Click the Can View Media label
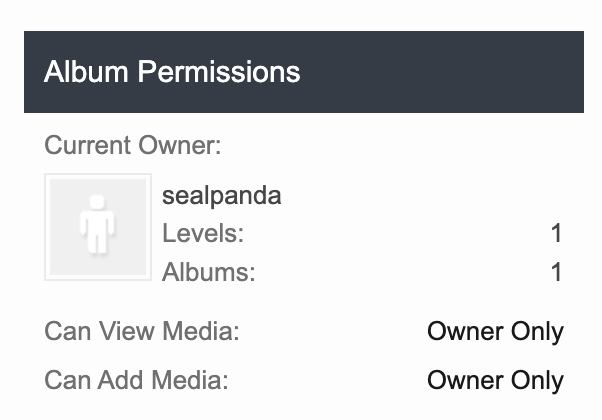Screen dimensions: 602x420 pyautogui.click(x=142, y=331)
